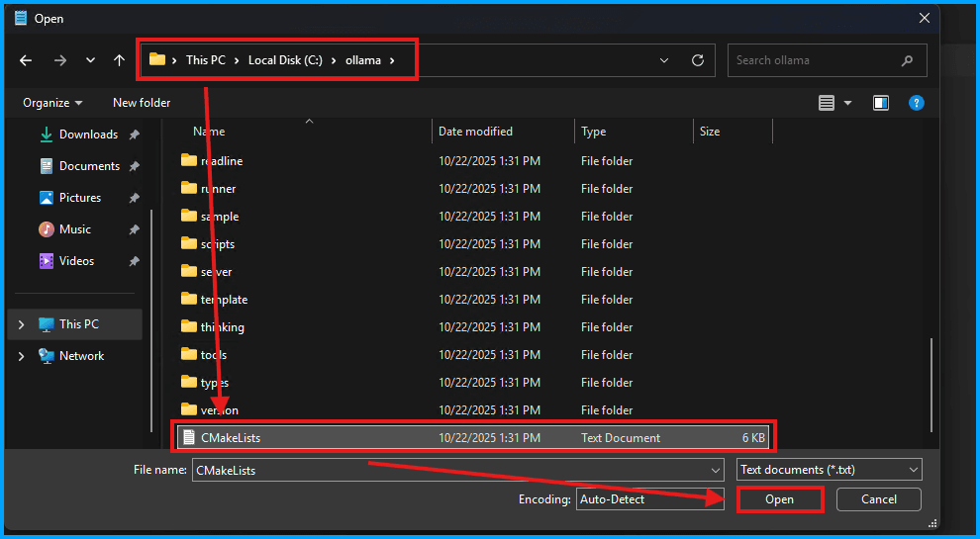Open the Downloads quick access folder
The height and width of the screenshot is (539, 980).
click(x=88, y=135)
